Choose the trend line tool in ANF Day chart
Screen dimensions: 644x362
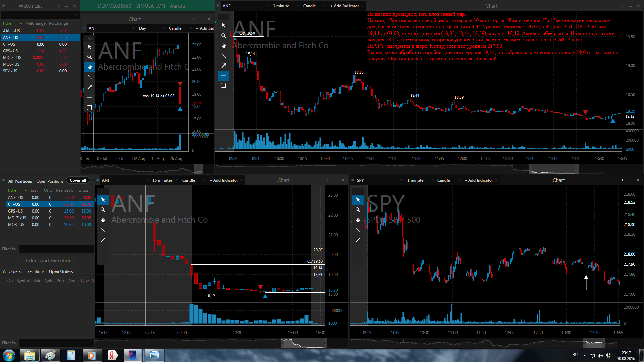pos(90,77)
